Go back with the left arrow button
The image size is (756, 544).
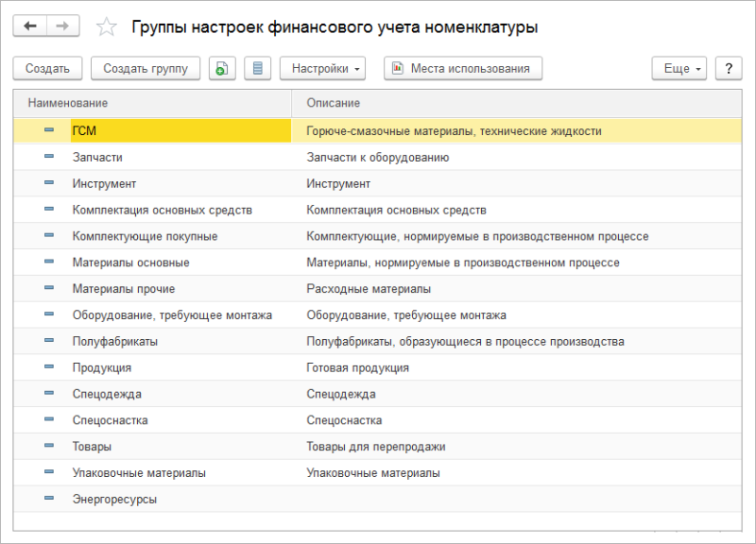click(x=30, y=26)
